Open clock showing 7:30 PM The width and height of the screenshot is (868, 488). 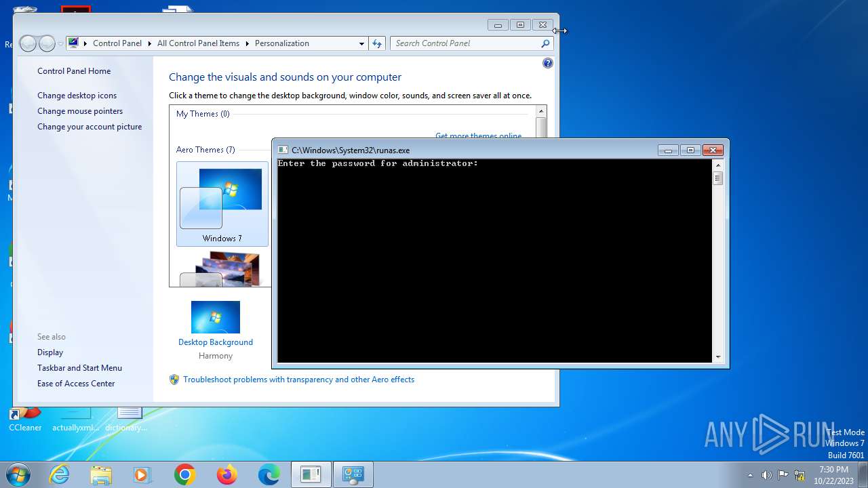point(833,475)
